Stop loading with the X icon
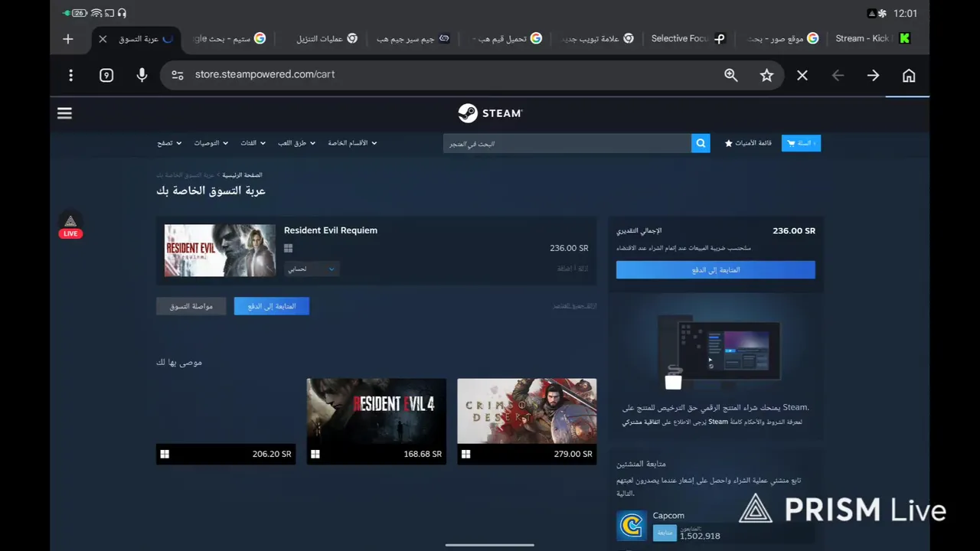980x551 pixels. 802,75
